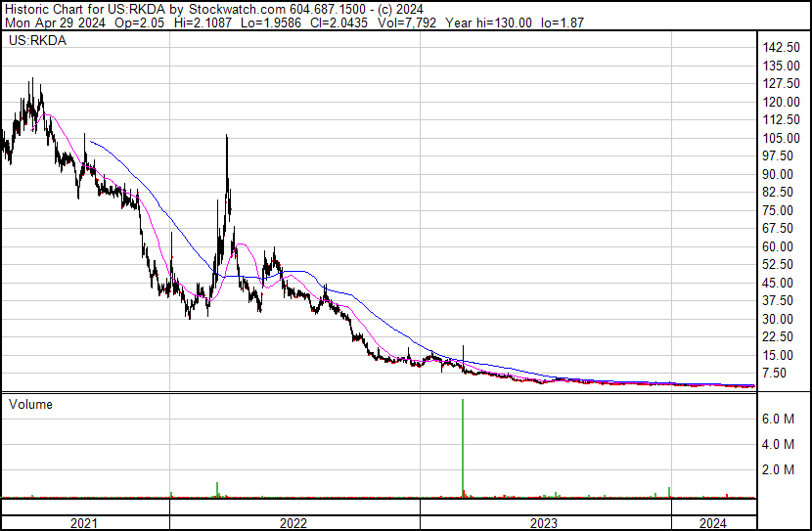
Task: Select the 2023 year label on time axis
Action: [544, 523]
